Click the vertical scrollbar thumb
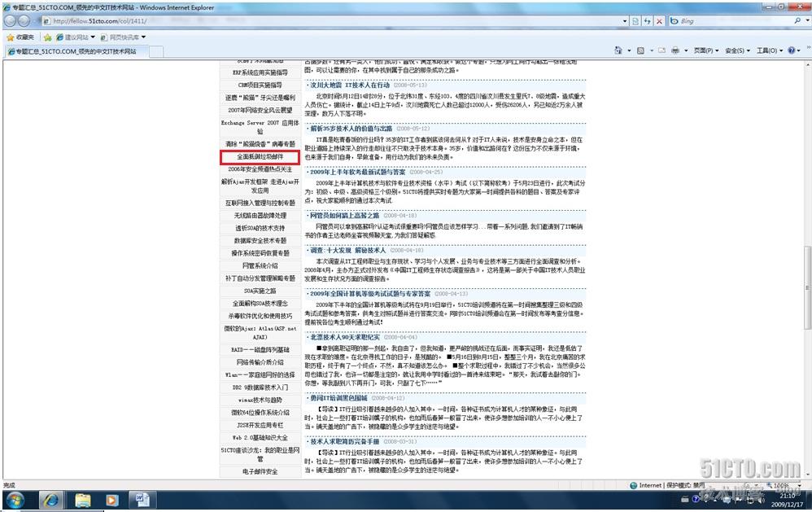 pos(807,287)
